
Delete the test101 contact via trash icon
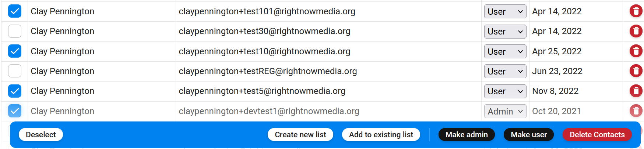(x=636, y=11)
